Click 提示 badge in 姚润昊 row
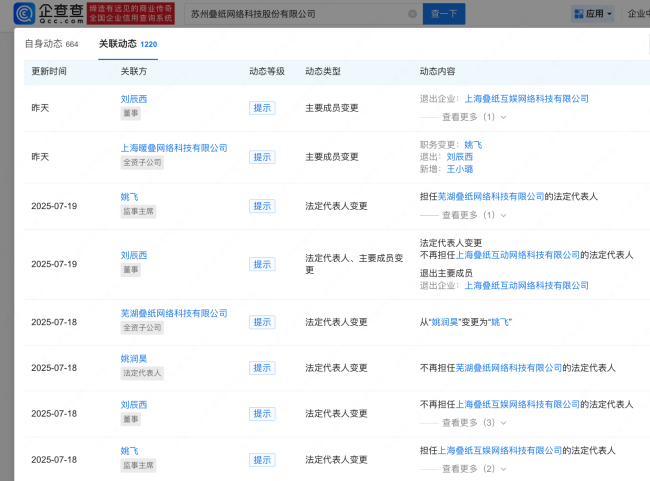 pos(262,368)
